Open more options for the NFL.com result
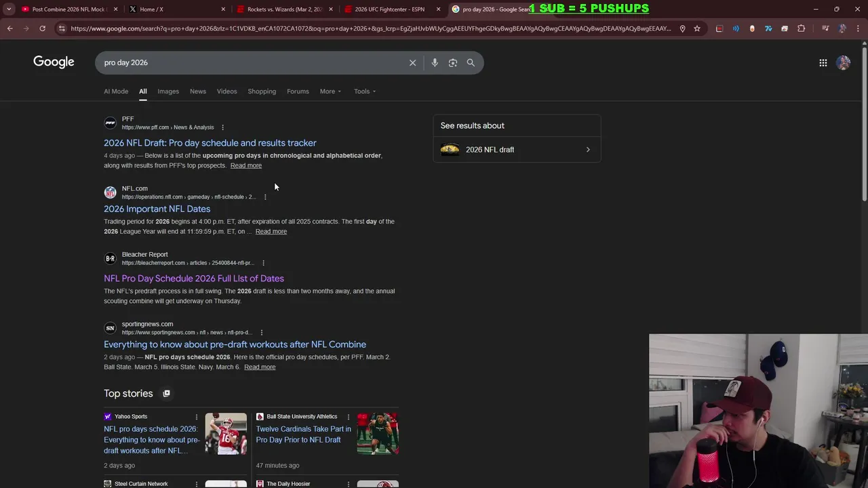Screen dimensions: 868x488 tap(265, 197)
